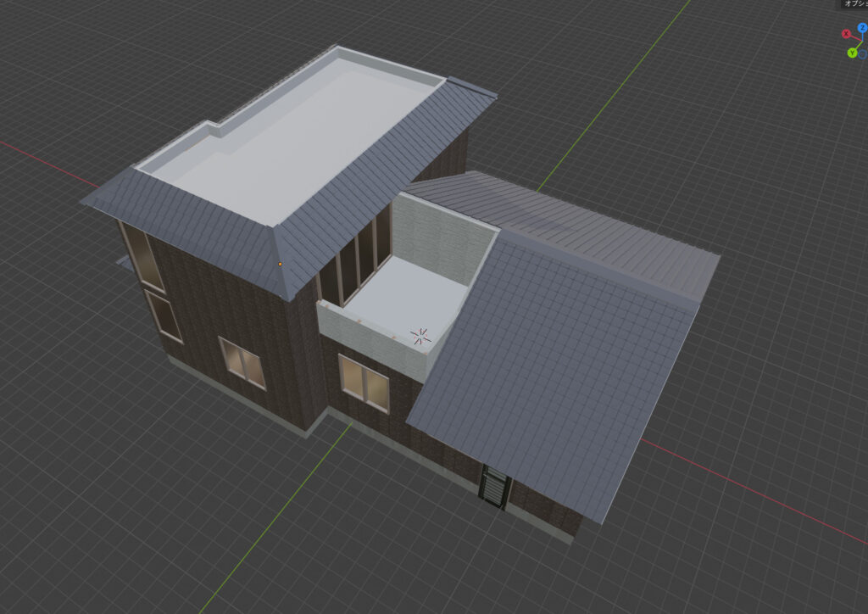Select the ground-floor window below the balcony

[x=364, y=382]
